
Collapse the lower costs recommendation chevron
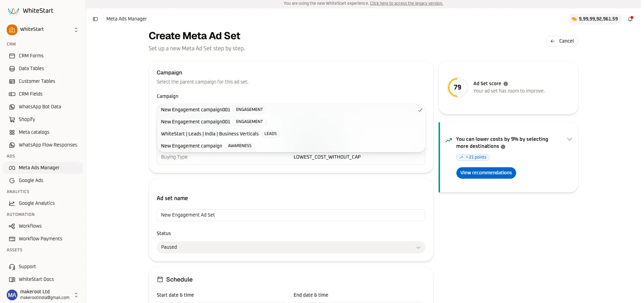click(x=569, y=139)
